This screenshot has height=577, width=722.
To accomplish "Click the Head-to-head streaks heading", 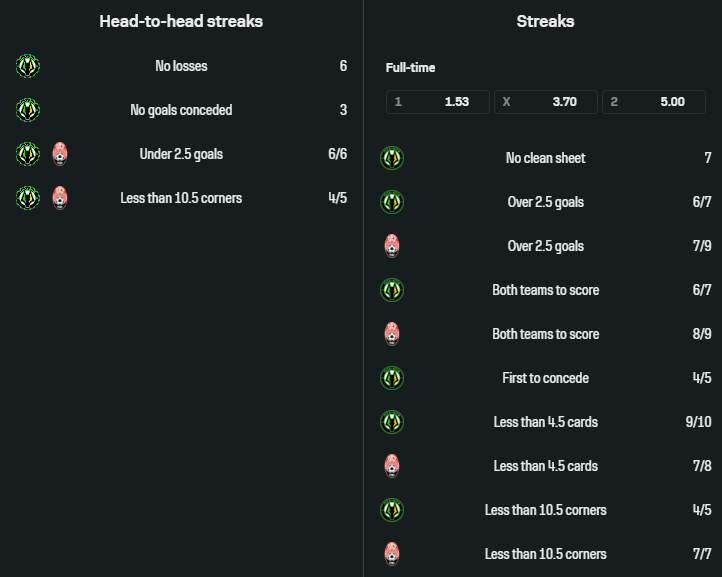I will (181, 21).
